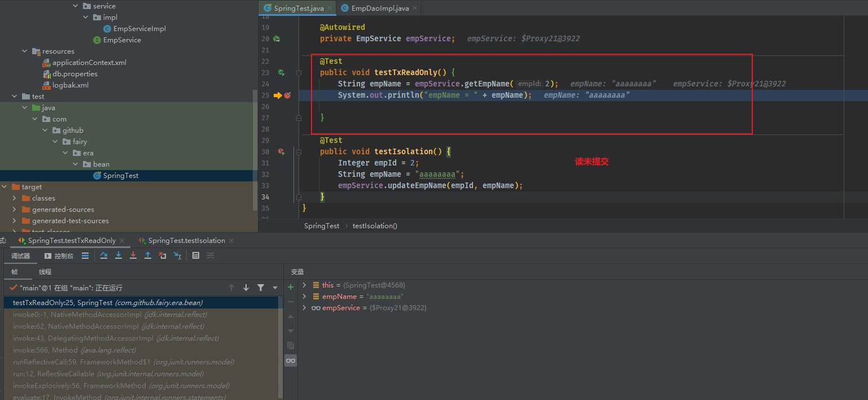Open the thread selector dropdown arrow
The height and width of the screenshot is (400, 868).
pyautogui.click(x=275, y=288)
